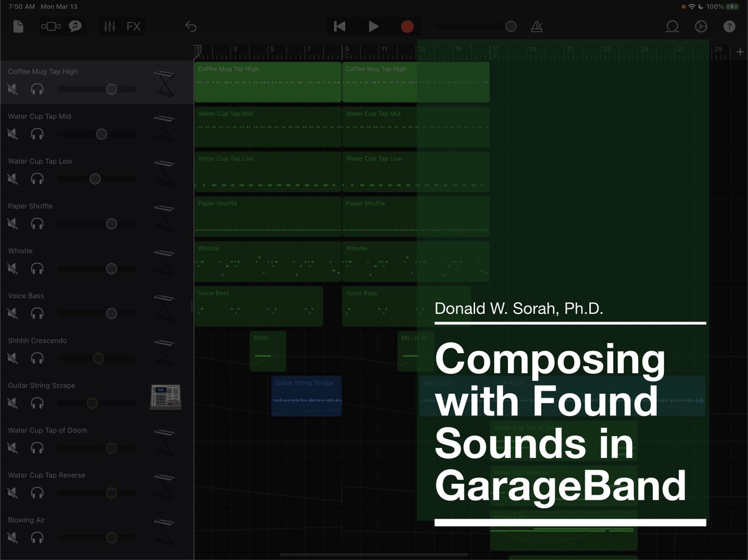Start playback with Play button
The width and height of the screenshot is (748, 560).
coord(373,26)
